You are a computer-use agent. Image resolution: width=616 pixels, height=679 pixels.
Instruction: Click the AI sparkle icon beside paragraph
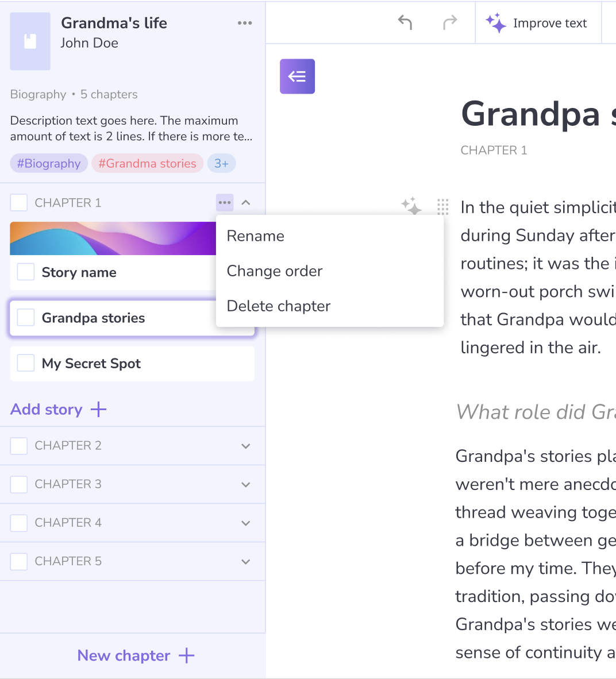pyautogui.click(x=411, y=206)
